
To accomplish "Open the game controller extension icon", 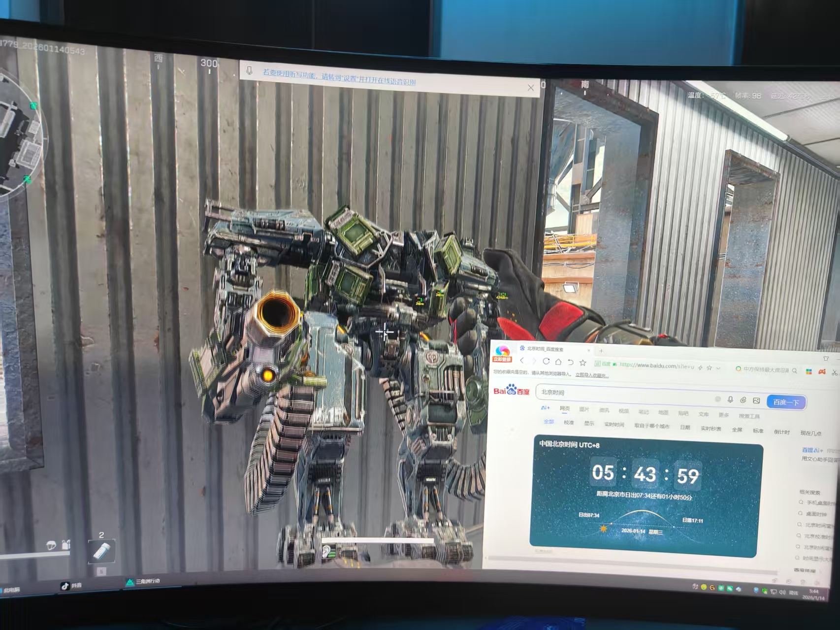I will 821,371.
